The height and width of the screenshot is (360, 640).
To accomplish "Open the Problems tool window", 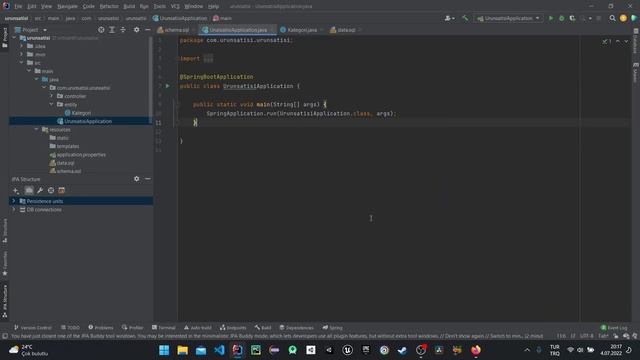I will (x=101, y=328).
